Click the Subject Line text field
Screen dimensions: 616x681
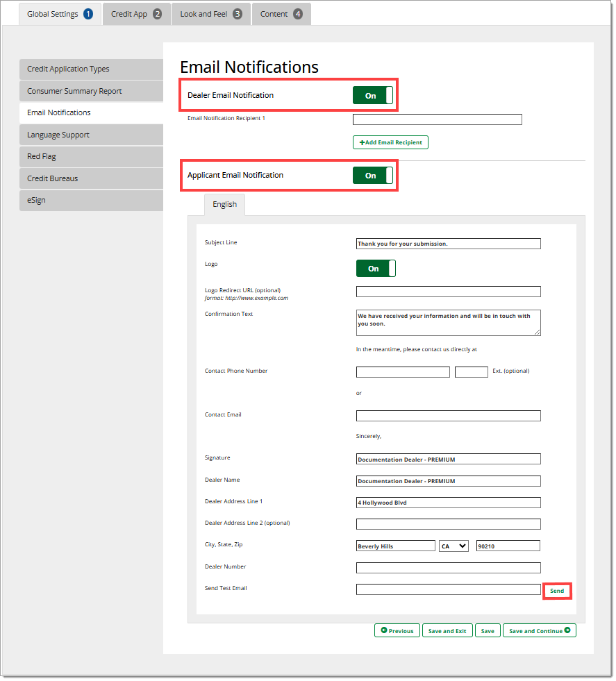click(x=448, y=244)
